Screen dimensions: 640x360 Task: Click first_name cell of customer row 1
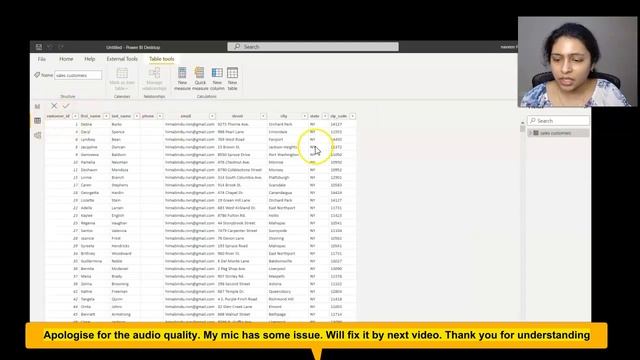click(94, 124)
